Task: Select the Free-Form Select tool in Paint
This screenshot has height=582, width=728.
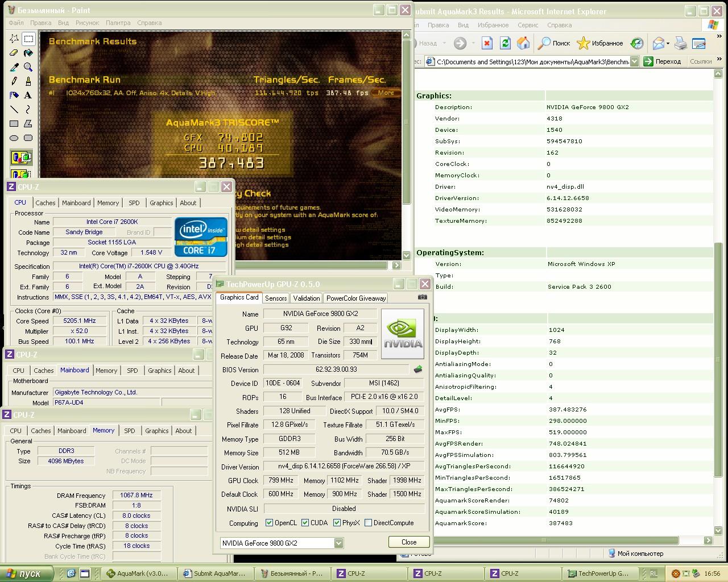Action: tap(14, 39)
